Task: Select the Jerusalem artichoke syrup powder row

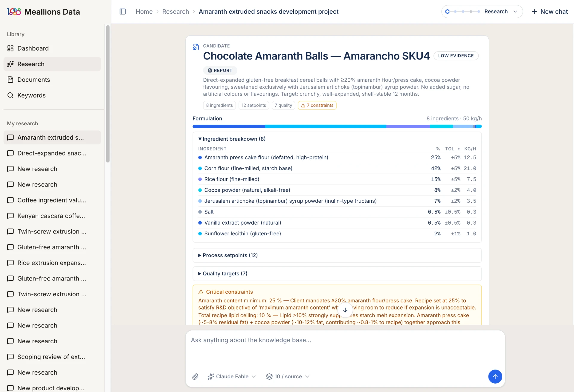Action: (337, 201)
